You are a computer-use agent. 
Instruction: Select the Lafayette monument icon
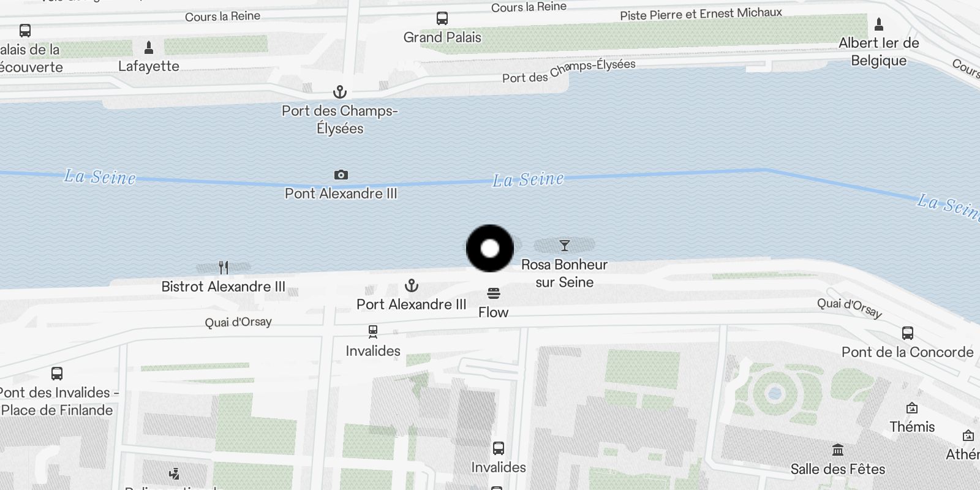[149, 47]
